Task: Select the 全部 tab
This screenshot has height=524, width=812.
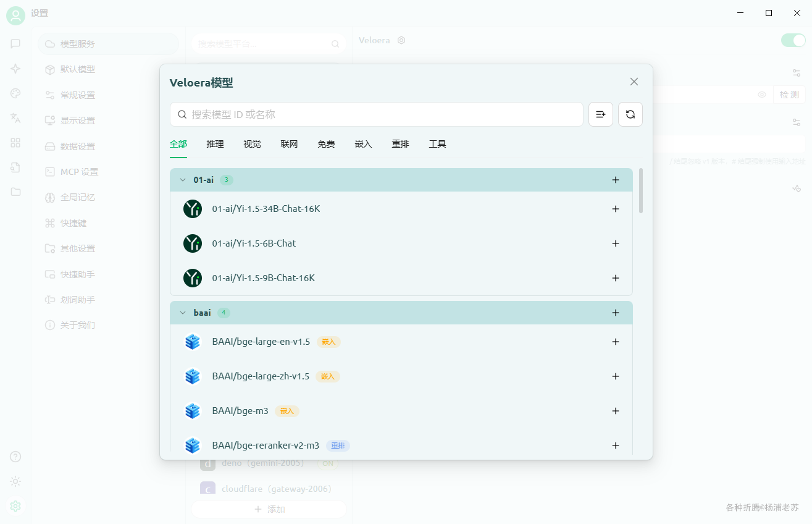Action: click(178, 144)
